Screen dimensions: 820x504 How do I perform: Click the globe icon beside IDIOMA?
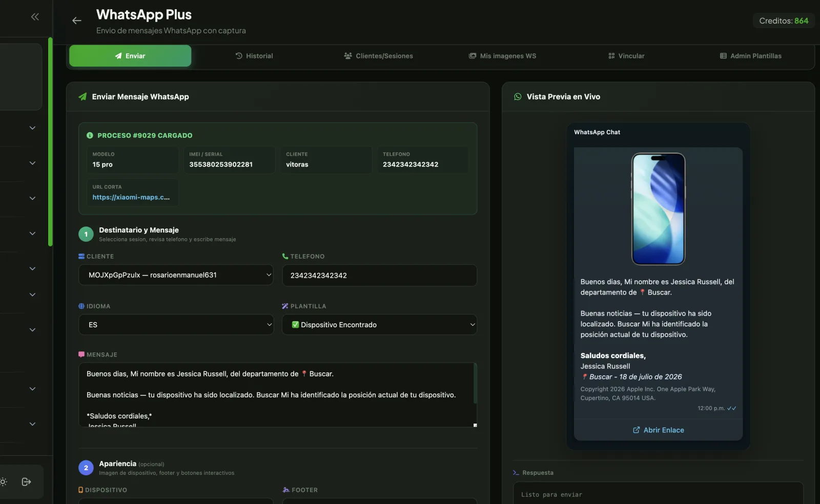(81, 306)
